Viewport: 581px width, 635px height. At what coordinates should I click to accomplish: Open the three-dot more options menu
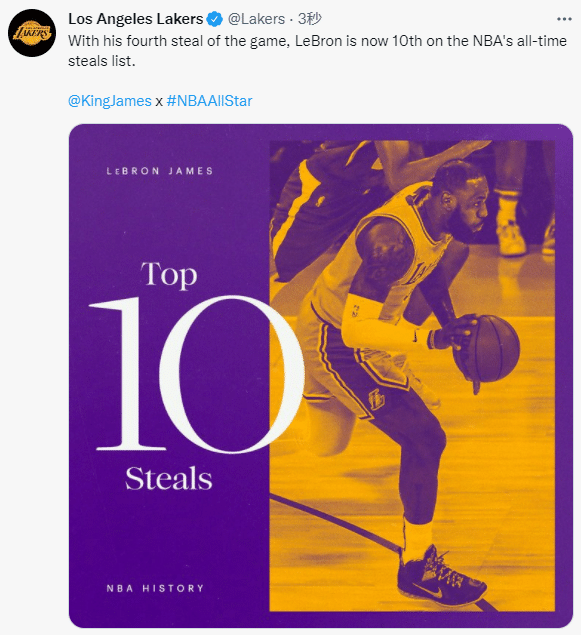564,19
